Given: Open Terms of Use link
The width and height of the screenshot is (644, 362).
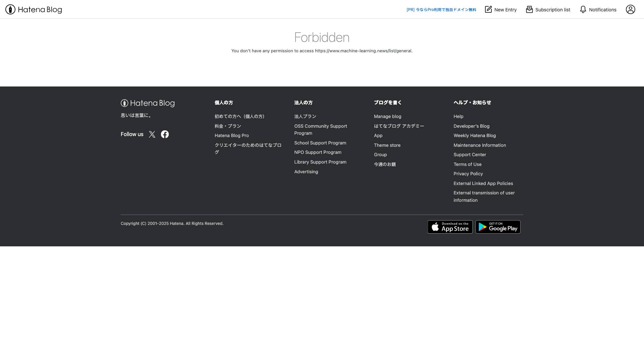Looking at the screenshot, I should click(x=467, y=164).
